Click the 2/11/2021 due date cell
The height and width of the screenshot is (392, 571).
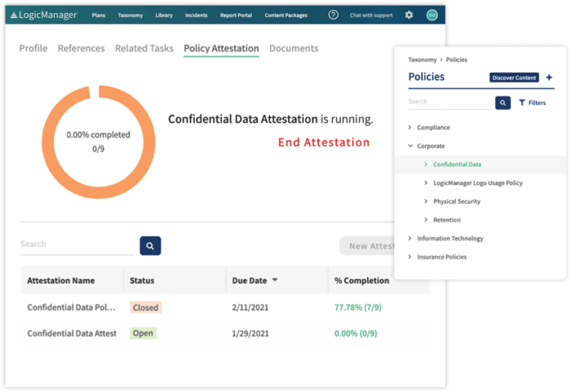(x=250, y=307)
